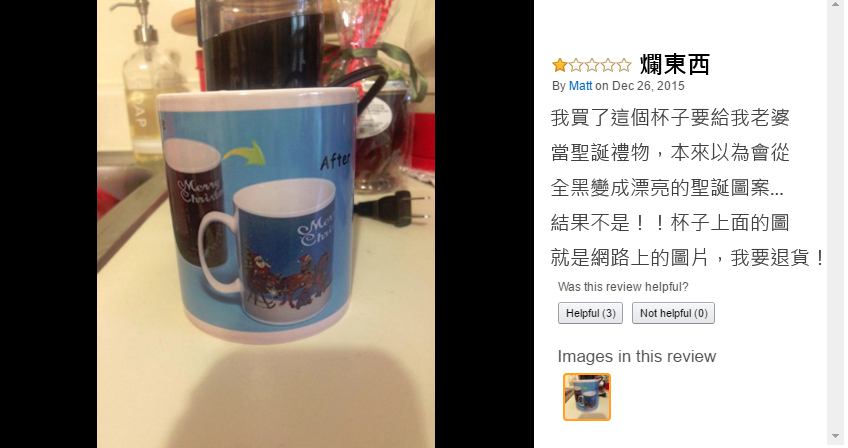Click the vertical scrollbar track
The image size is (848, 448).
click(x=836, y=216)
